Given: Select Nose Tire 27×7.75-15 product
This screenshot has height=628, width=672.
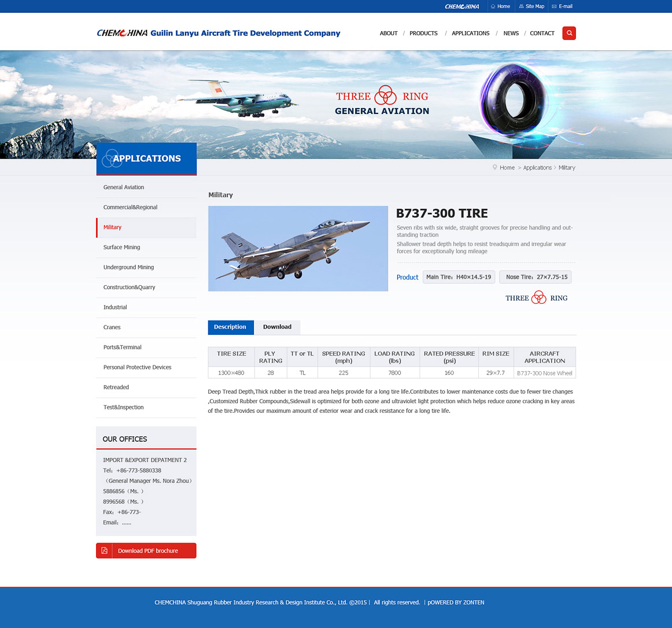Looking at the screenshot, I should pyautogui.click(x=536, y=277).
